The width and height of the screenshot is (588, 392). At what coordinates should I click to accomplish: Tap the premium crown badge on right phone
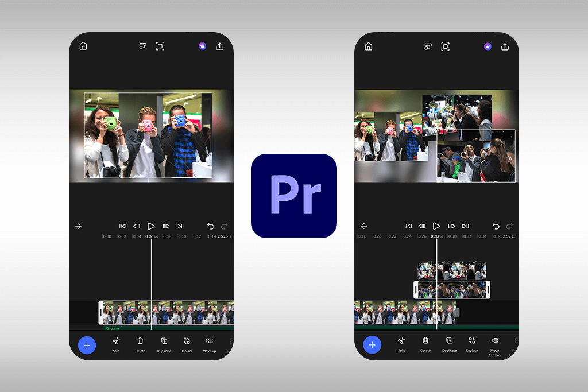(x=488, y=46)
